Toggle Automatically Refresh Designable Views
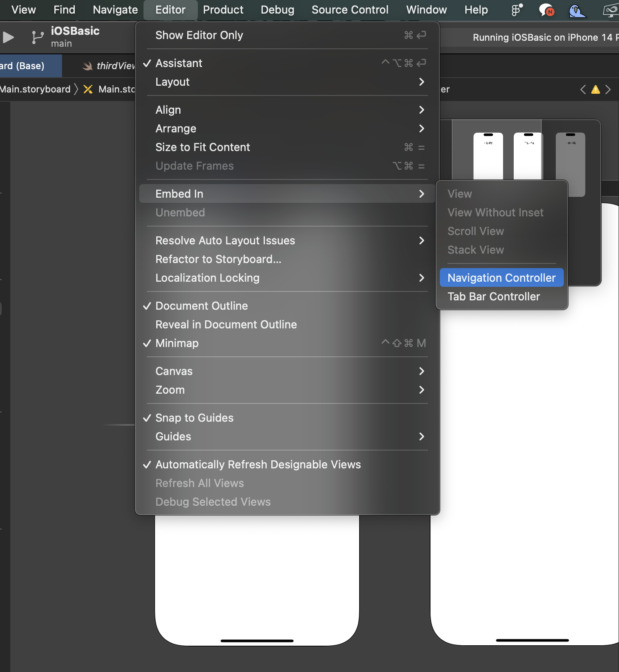 (287, 465)
